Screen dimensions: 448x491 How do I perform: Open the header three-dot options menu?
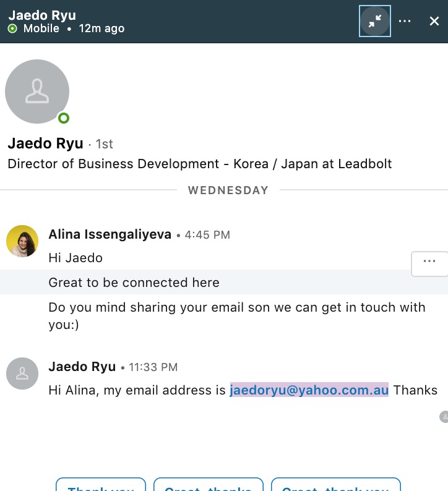pyautogui.click(x=405, y=21)
